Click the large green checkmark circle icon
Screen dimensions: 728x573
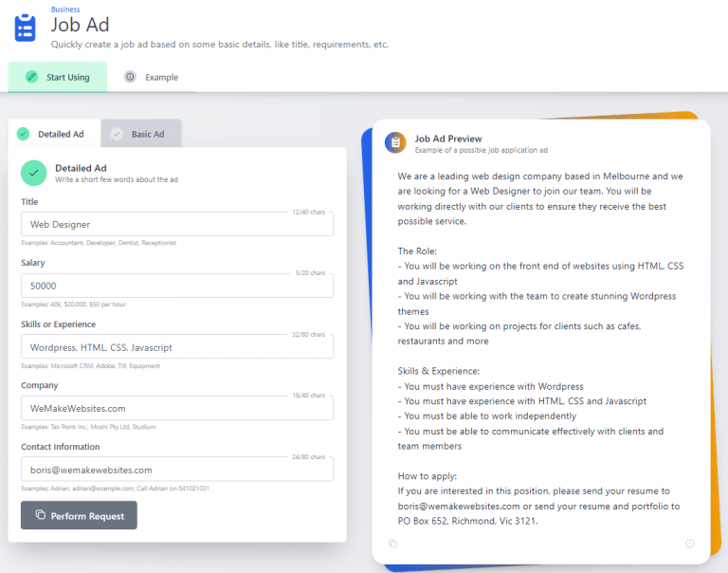[x=34, y=173]
